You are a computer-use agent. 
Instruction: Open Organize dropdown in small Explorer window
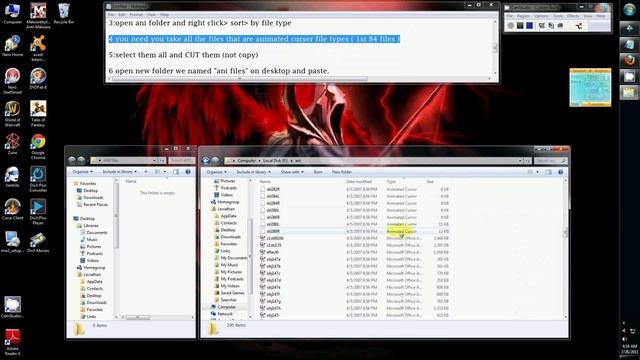click(82, 172)
